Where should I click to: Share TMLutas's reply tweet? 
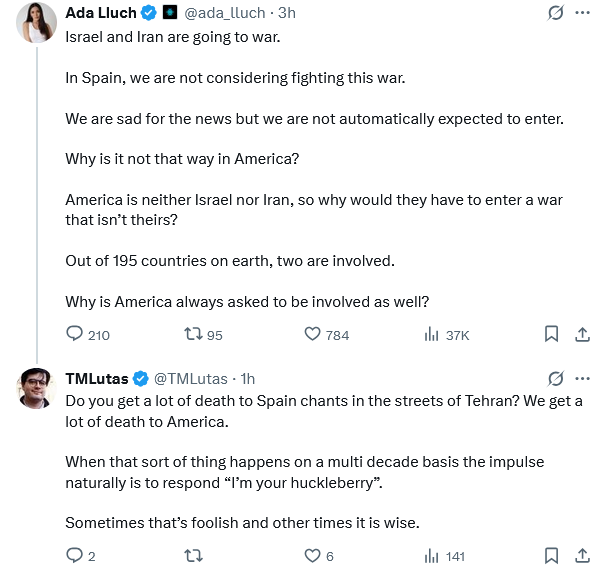[583, 556]
